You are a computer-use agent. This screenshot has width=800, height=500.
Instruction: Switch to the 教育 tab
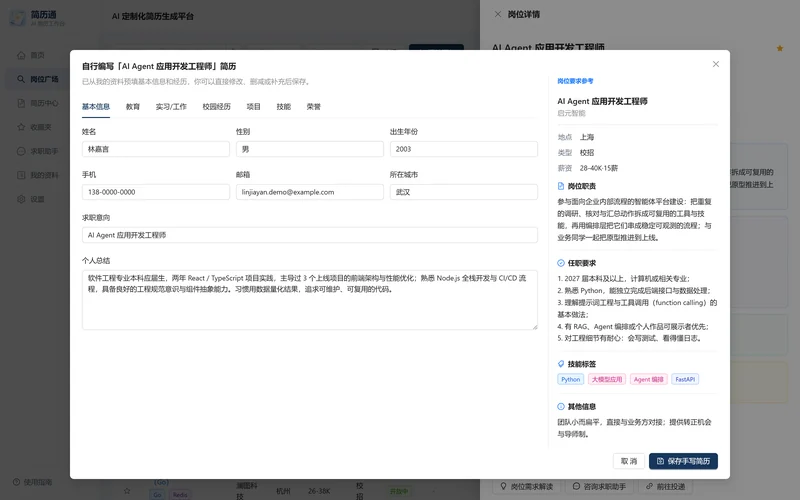click(x=133, y=107)
